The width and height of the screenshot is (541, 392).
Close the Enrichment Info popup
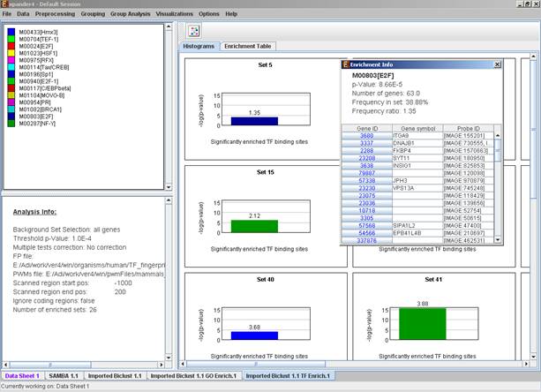(x=497, y=64)
